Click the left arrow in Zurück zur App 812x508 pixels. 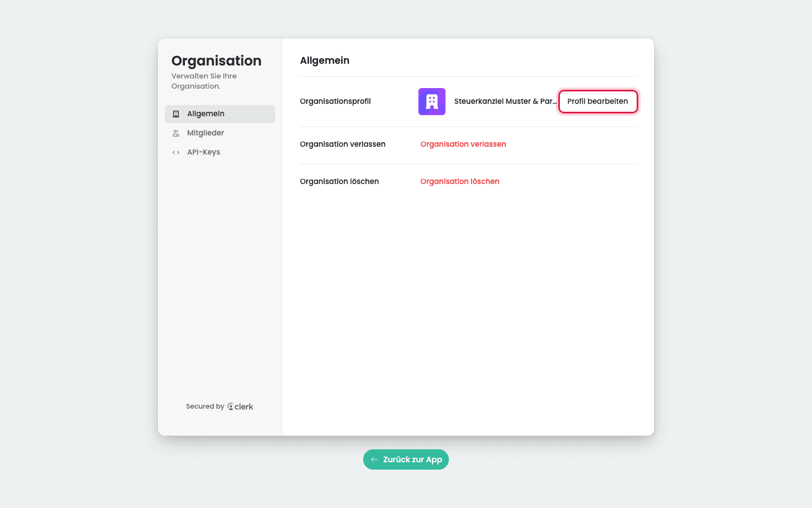pos(374,459)
